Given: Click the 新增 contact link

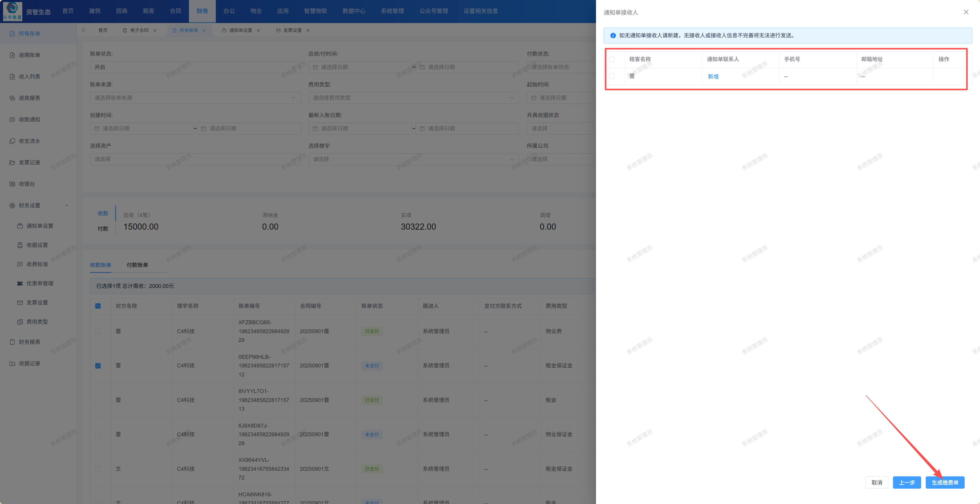Looking at the screenshot, I should (x=712, y=77).
